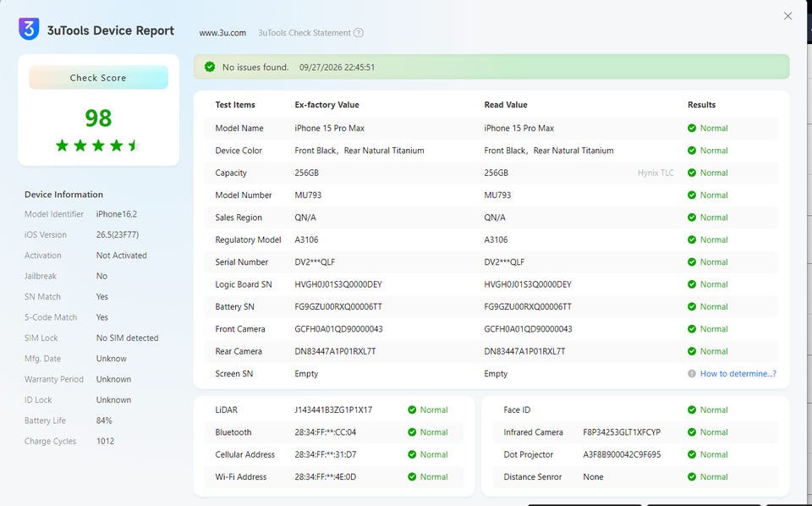Select the Bluetooth address 28:34:FF:**:CC:04
Viewport: 812px width, 506px height.
click(x=326, y=432)
